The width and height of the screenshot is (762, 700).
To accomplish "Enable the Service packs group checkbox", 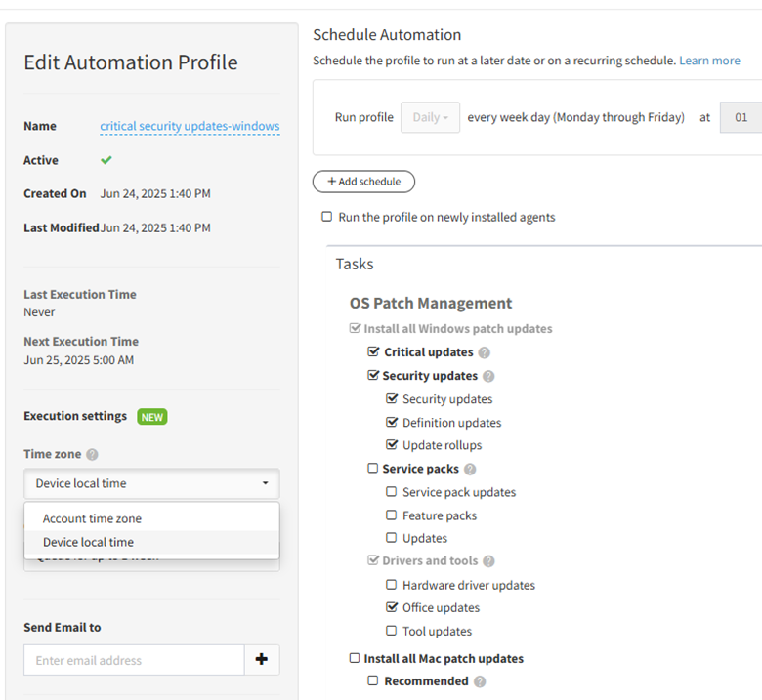I will click(373, 468).
